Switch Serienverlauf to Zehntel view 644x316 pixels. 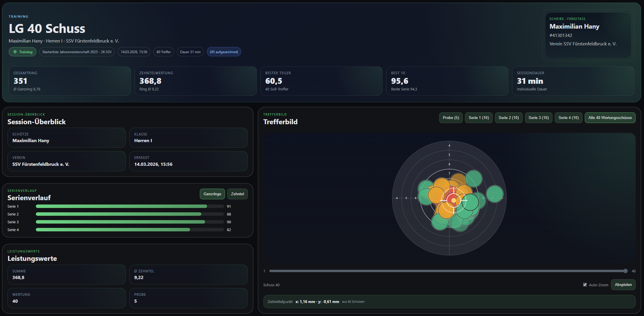point(237,194)
